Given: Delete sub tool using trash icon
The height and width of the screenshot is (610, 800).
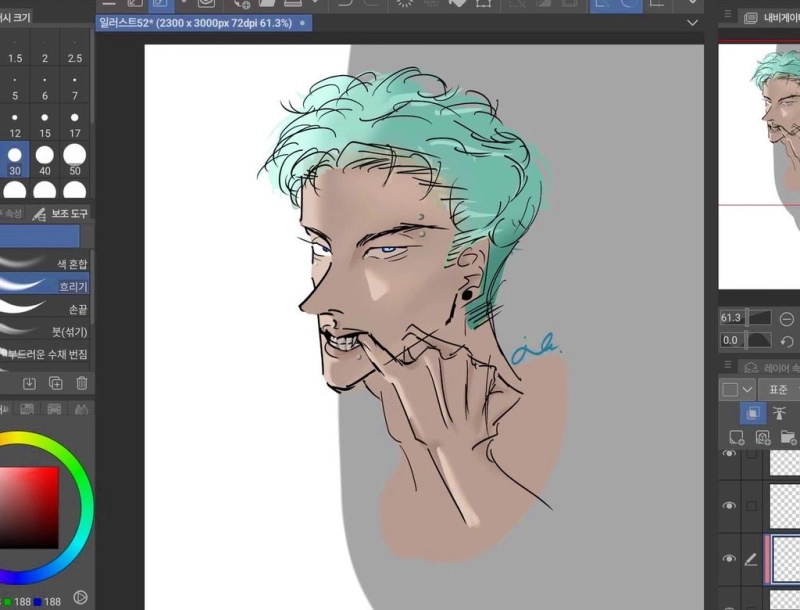Looking at the screenshot, I should click(x=82, y=383).
